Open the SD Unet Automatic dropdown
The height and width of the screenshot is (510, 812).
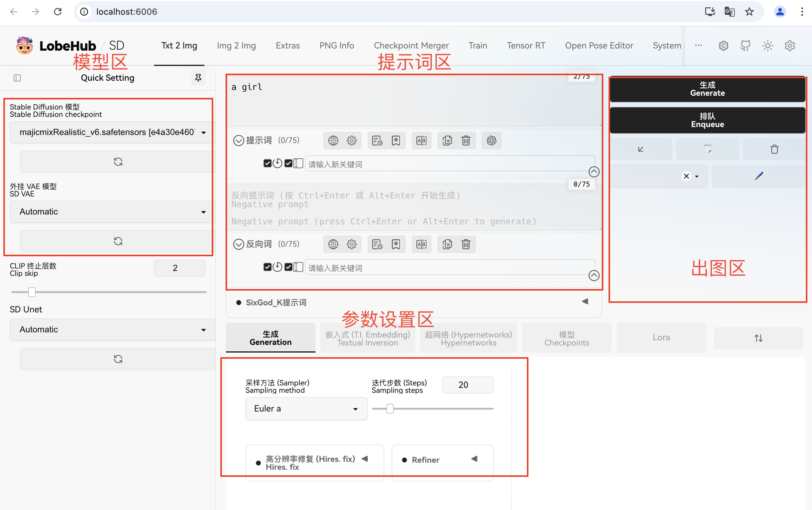pos(112,329)
